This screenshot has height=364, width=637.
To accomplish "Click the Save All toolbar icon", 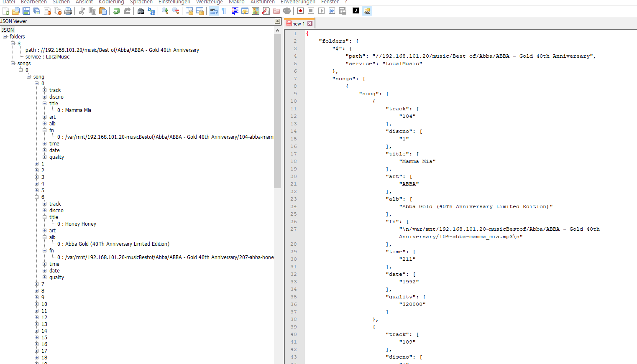I will click(x=37, y=11).
